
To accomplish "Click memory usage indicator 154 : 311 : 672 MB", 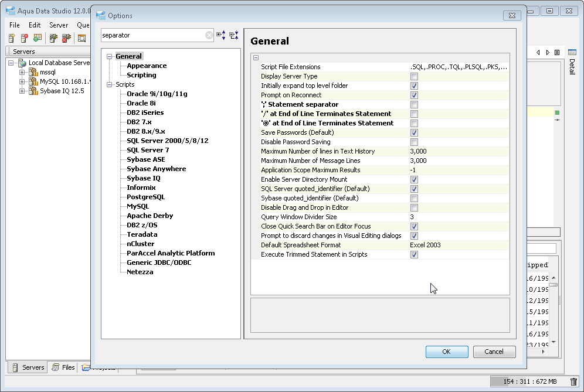I will [529, 381].
